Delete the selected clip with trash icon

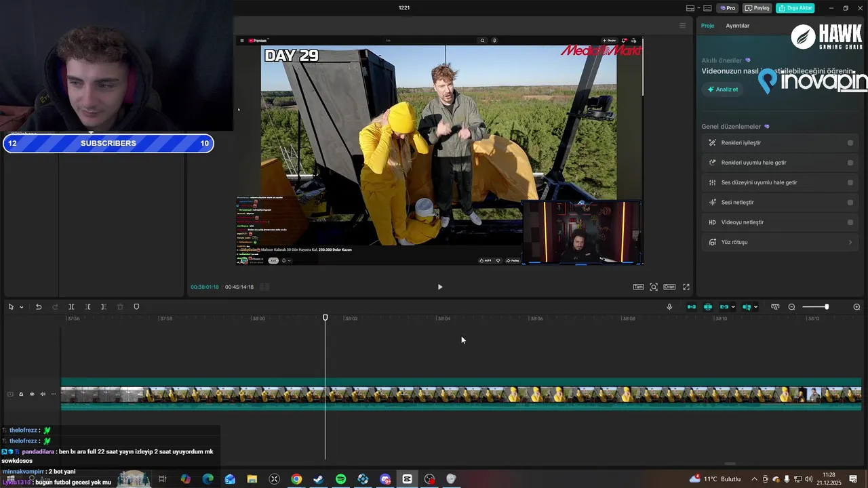click(120, 307)
